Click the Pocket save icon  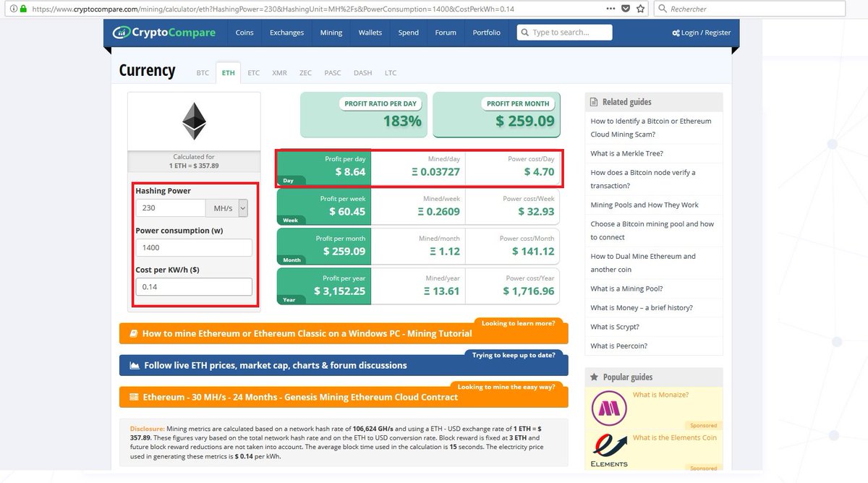[627, 9]
